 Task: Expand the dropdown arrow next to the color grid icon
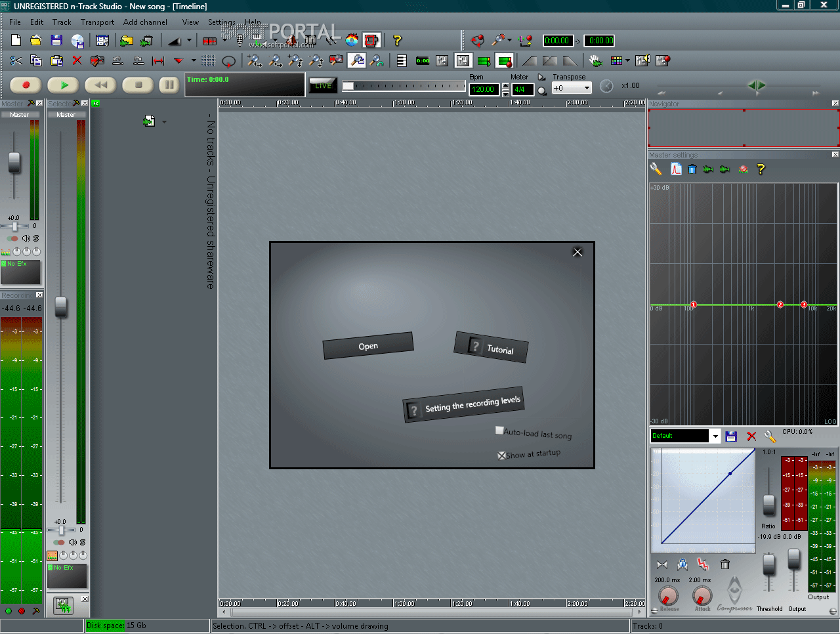tap(627, 61)
